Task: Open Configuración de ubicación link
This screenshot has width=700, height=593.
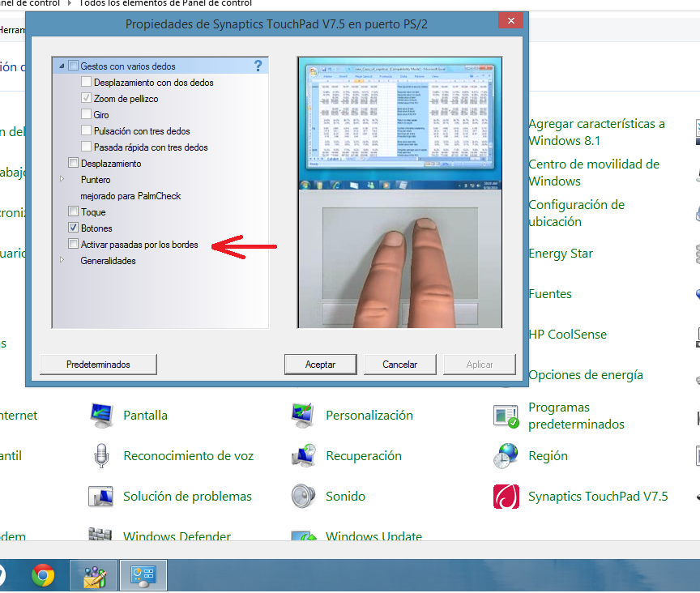Action: point(576,213)
